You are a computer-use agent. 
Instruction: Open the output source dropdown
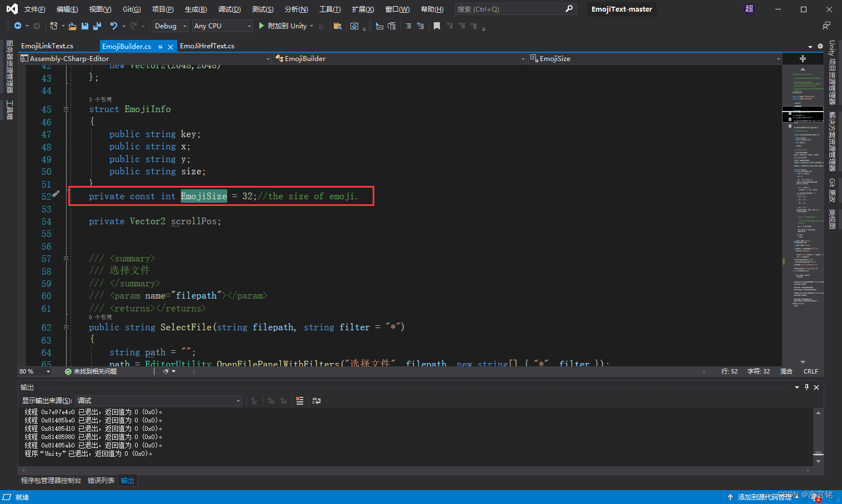click(159, 401)
